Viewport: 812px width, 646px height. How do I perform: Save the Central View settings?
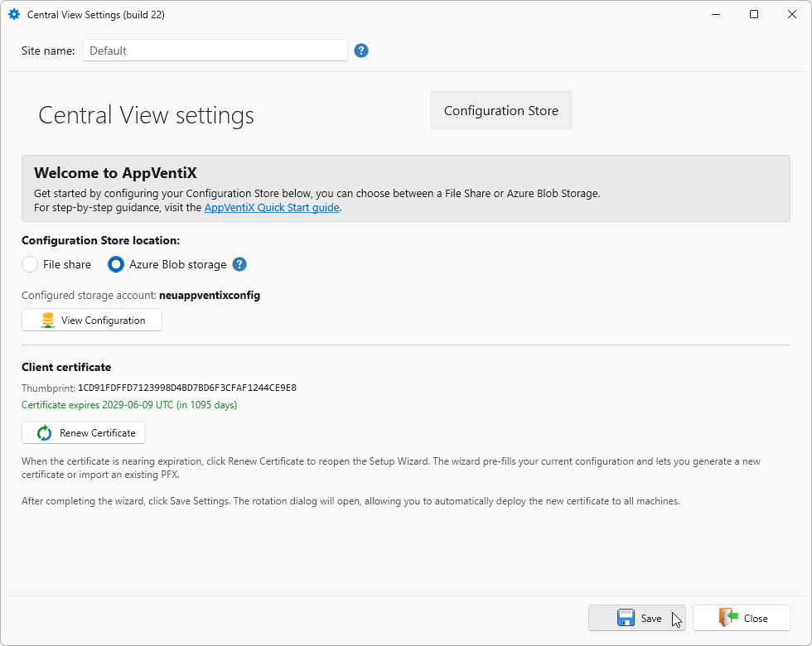click(x=636, y=618)
